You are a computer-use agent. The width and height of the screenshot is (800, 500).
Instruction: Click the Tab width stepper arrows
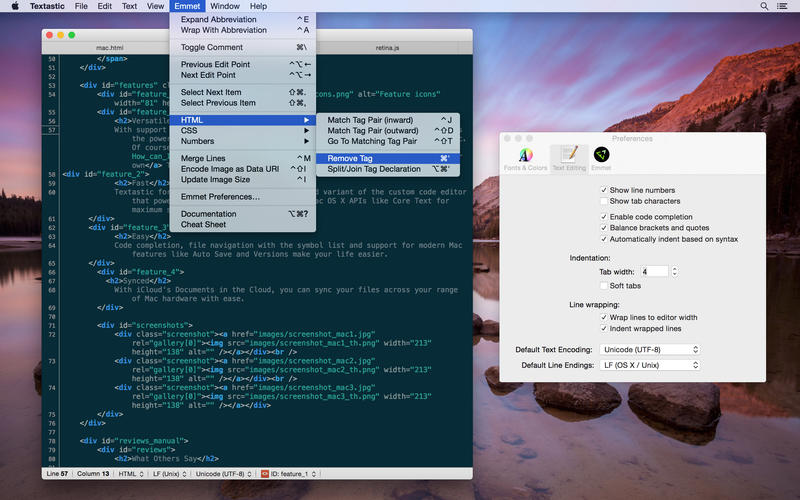(x=675, y=271)
